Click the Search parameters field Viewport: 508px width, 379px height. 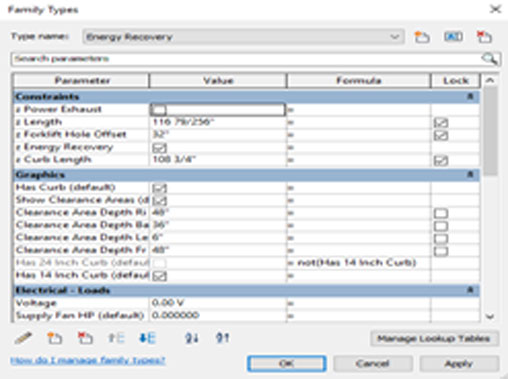tap(247, 59)
